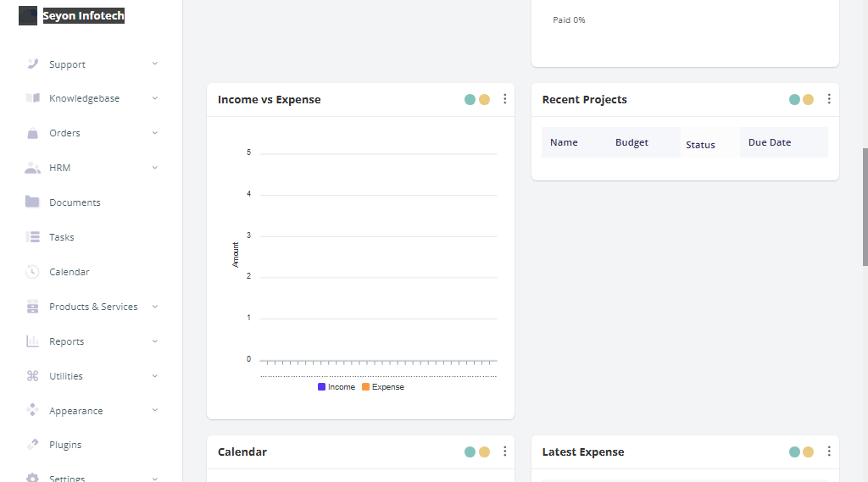Toggle the Income legend item on chart
This screenshot has height=482, width=868.
(337, 387)
